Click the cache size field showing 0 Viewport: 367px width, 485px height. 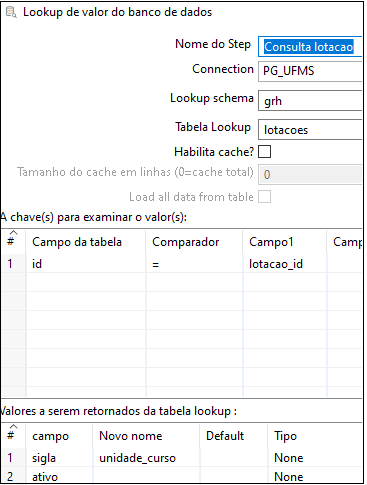pyautogui.click(x=310, y=174)
